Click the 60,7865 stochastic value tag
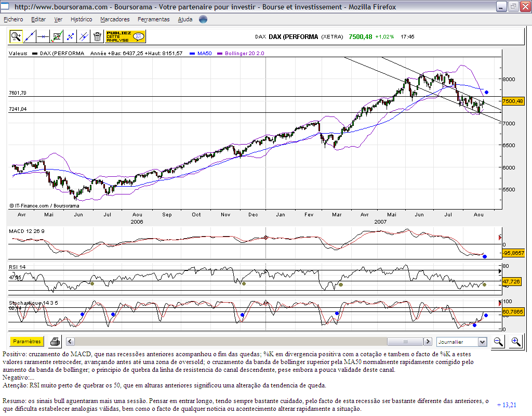The image size is (532, 416). [513, 311]
